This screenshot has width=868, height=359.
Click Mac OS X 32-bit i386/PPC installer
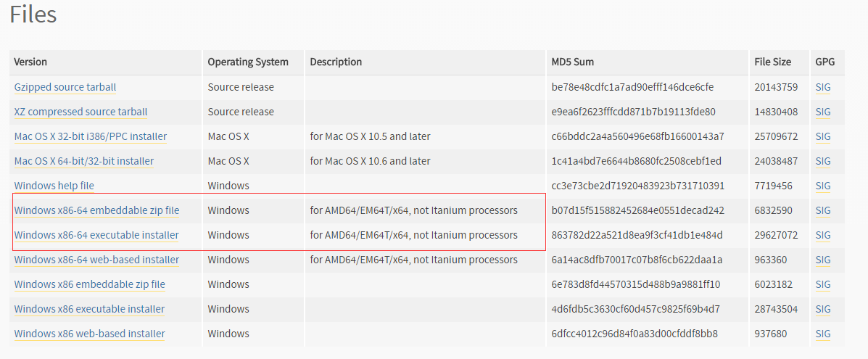[x=90, y=136]
